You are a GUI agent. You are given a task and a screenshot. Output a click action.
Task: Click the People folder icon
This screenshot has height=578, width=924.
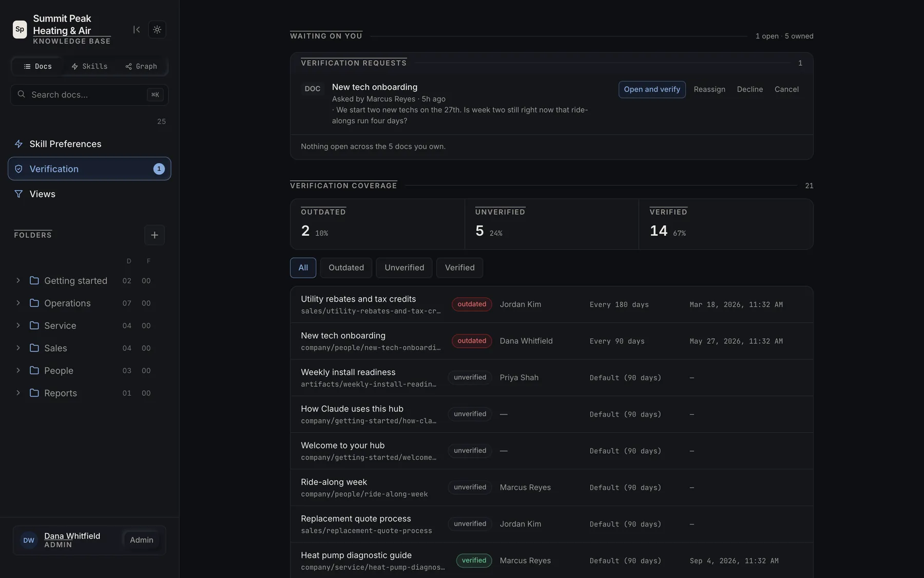tap(34, 370)
